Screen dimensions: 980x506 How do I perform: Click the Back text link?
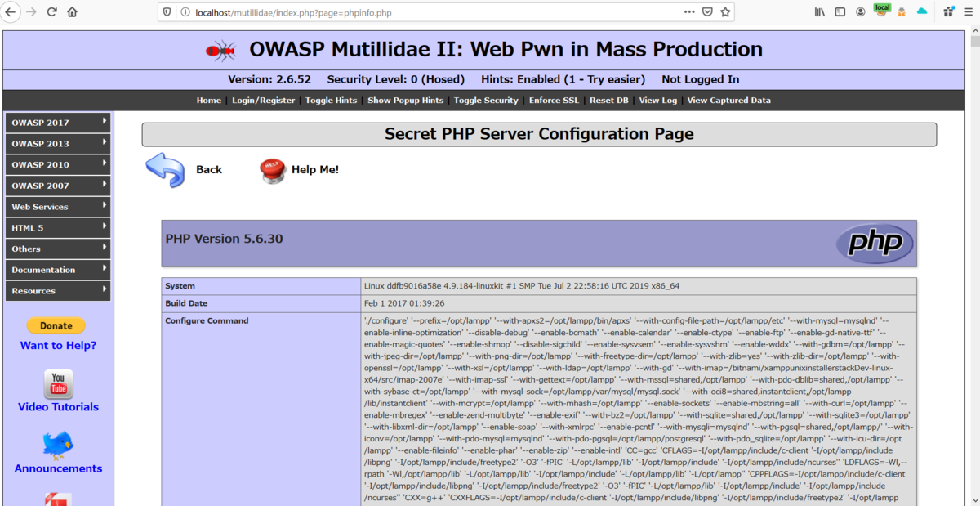point(209,170)
